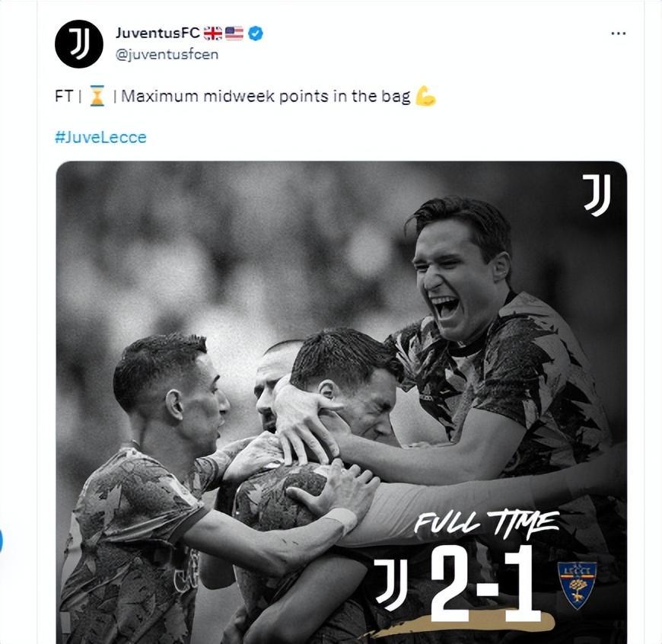
Task: Click the blue button at the left edge
Action: tap(1, 541)
